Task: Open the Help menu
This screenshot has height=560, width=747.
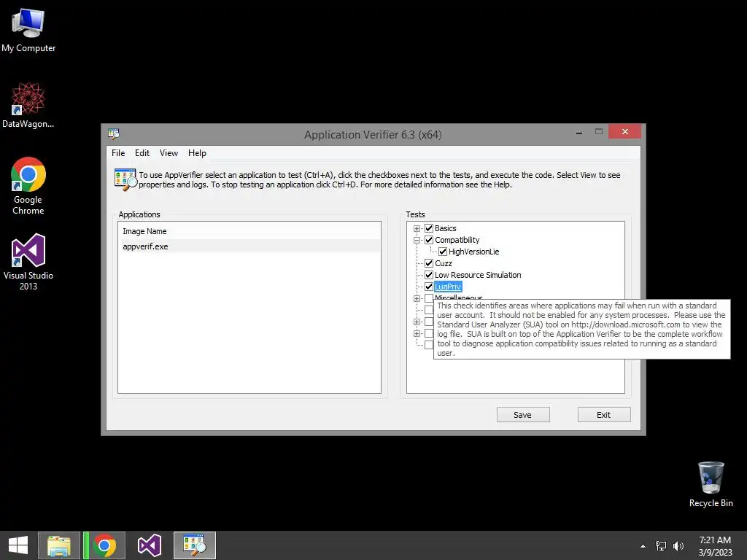Action: pyautogui.click(x=197, y=153)
